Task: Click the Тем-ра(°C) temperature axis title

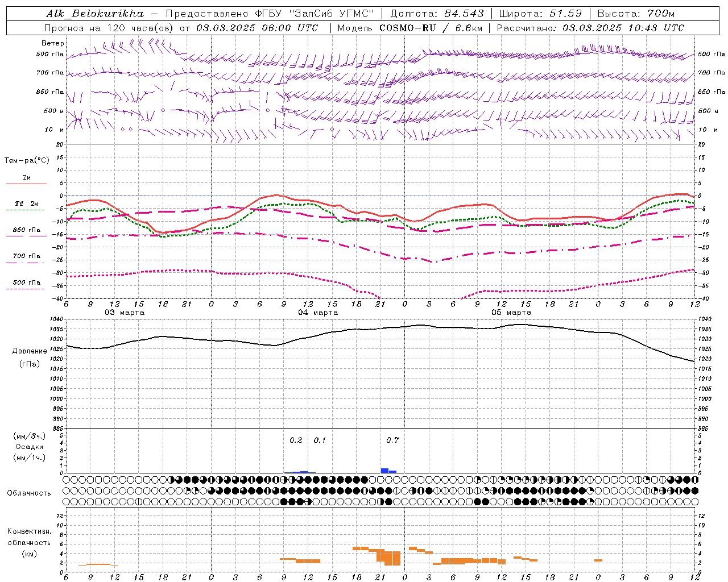Action: pos(27,161)
